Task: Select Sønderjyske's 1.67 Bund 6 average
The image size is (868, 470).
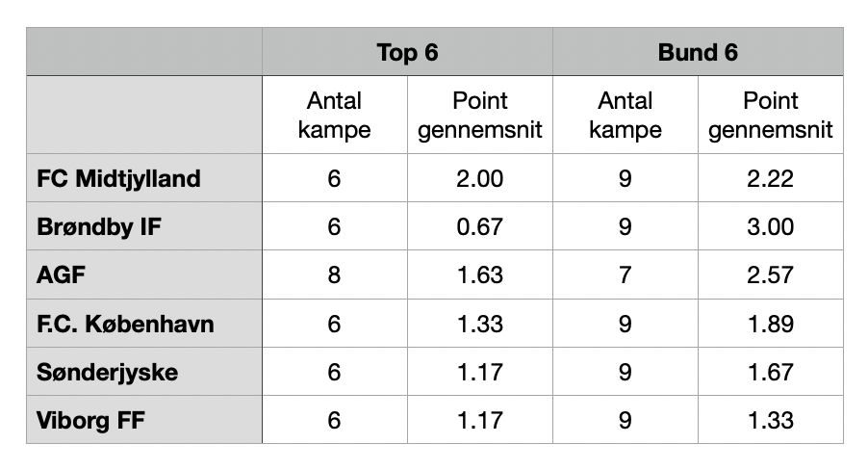Action: pos(771,372)
